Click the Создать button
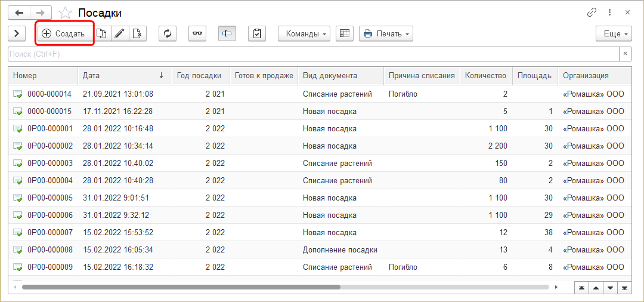Screen dimensions: 644x302 (x=66, y=33)
